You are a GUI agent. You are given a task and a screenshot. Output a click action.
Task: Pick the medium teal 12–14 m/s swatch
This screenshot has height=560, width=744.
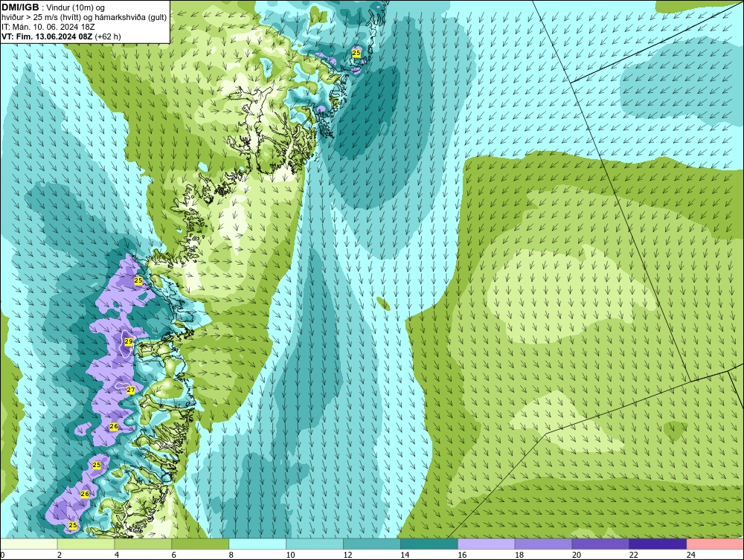371,544
